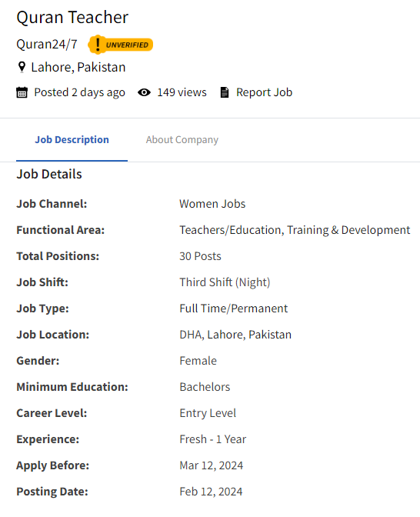The height and width of the screenshot is (517, 420).
Task: Click the Third Shift (Night) value
Action: (x=225, y=282)
